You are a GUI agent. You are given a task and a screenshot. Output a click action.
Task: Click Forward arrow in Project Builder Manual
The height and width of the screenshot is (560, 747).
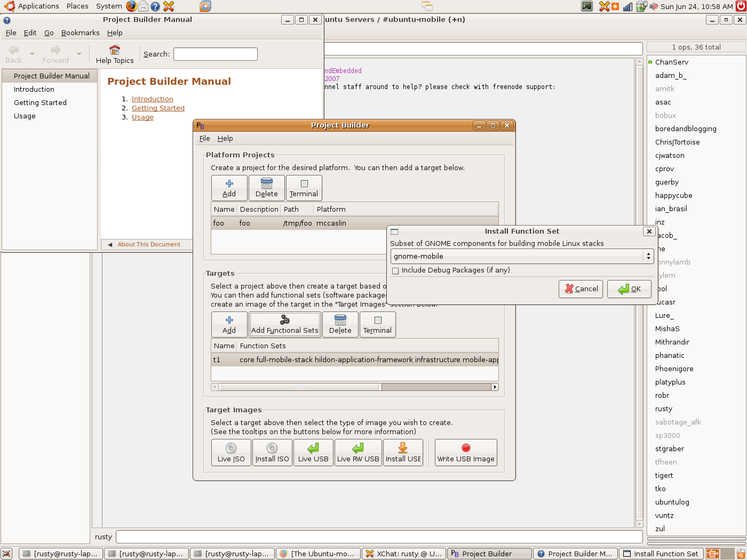point(55,54)
